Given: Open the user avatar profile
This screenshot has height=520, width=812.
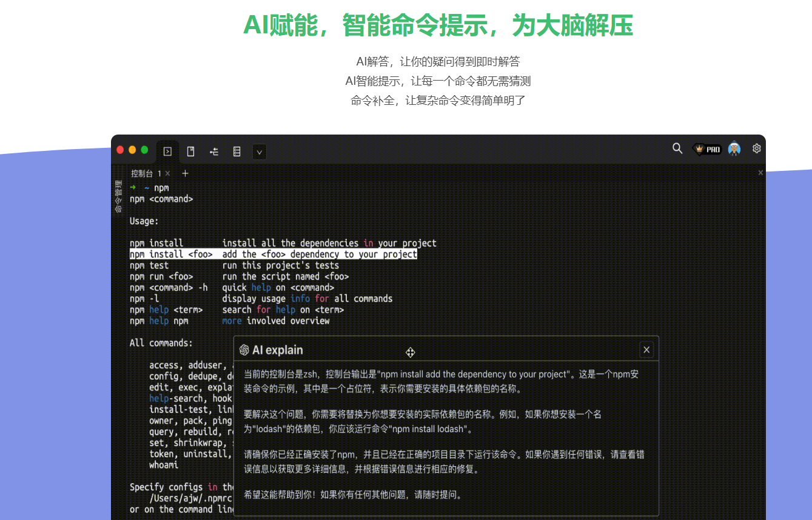Looking at the screenshot, I should click(x=734, y=148).
